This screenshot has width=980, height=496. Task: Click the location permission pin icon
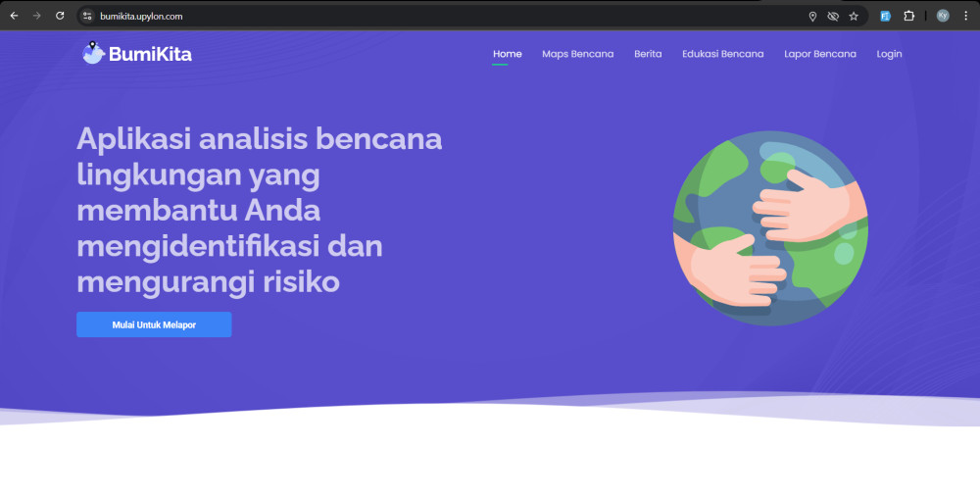click(812, 16)
